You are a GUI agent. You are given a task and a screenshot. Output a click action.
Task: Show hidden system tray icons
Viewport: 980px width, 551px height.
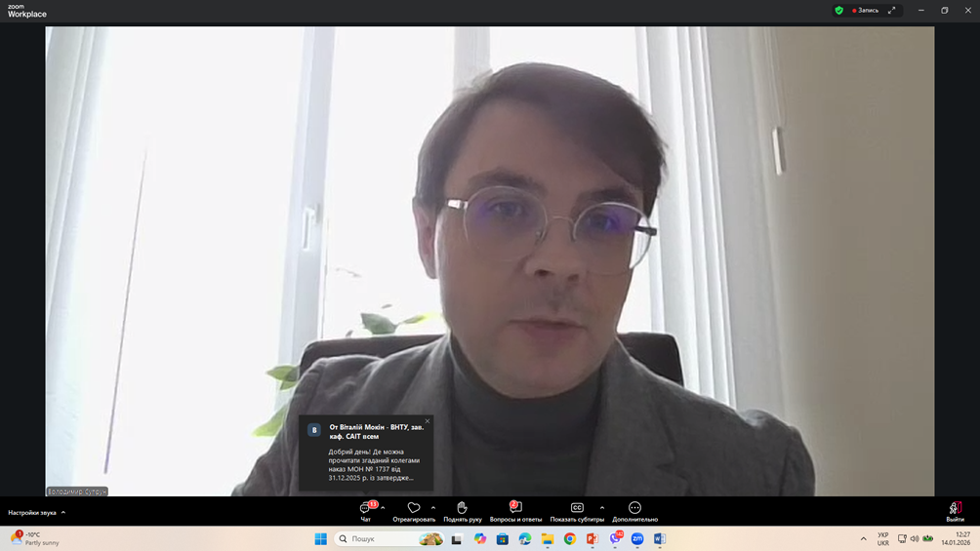[863, 538]
